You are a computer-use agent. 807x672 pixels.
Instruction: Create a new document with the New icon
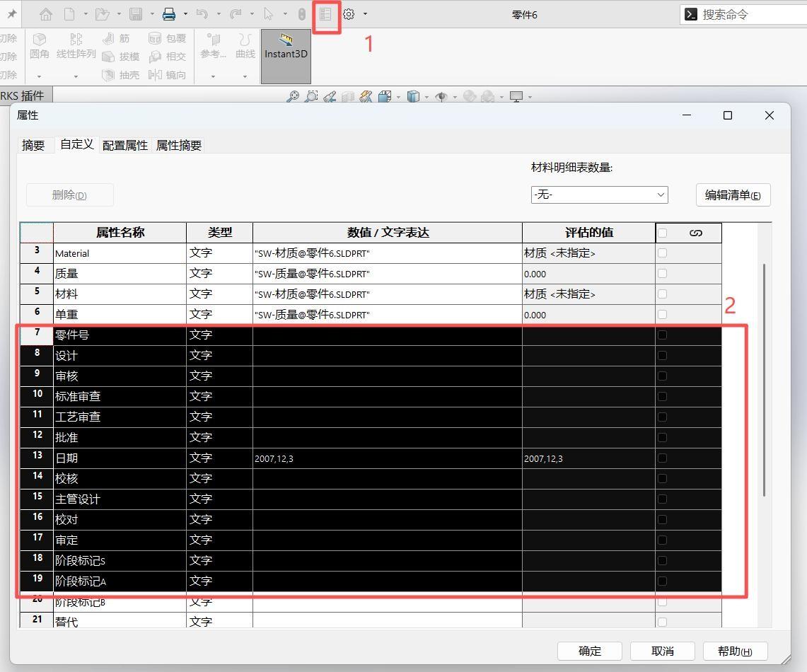tap(69, 14)
